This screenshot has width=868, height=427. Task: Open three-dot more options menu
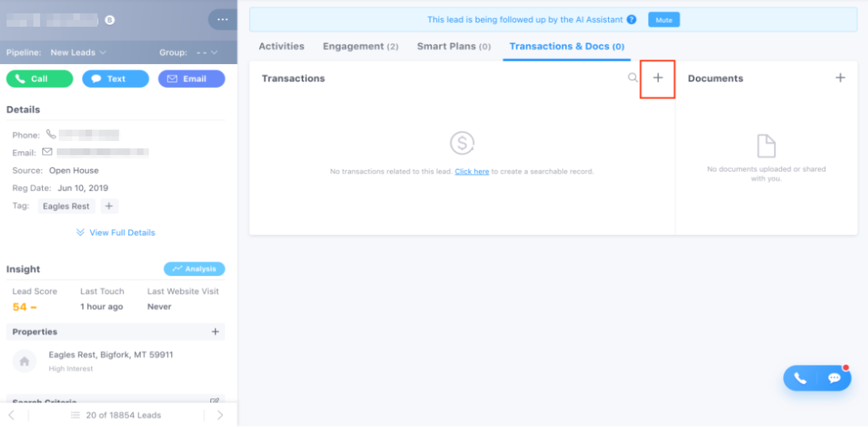pyautogui.click(x=222, y=19)
